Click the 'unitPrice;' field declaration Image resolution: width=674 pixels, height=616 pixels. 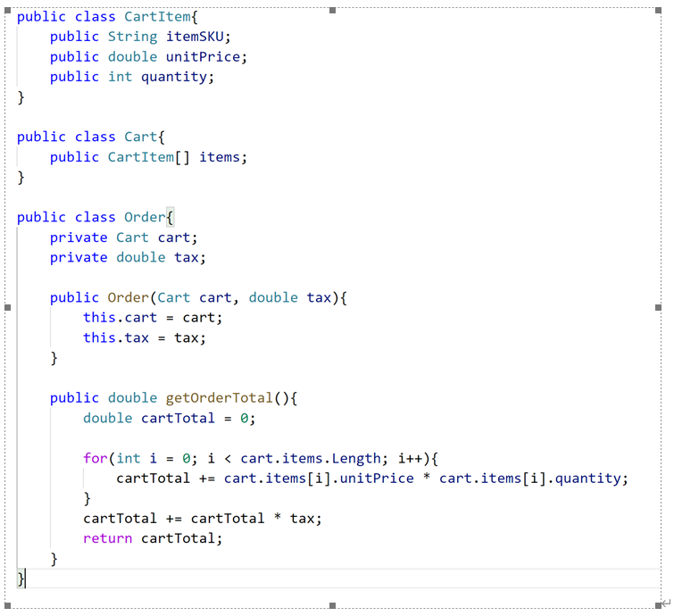(206, 57)
